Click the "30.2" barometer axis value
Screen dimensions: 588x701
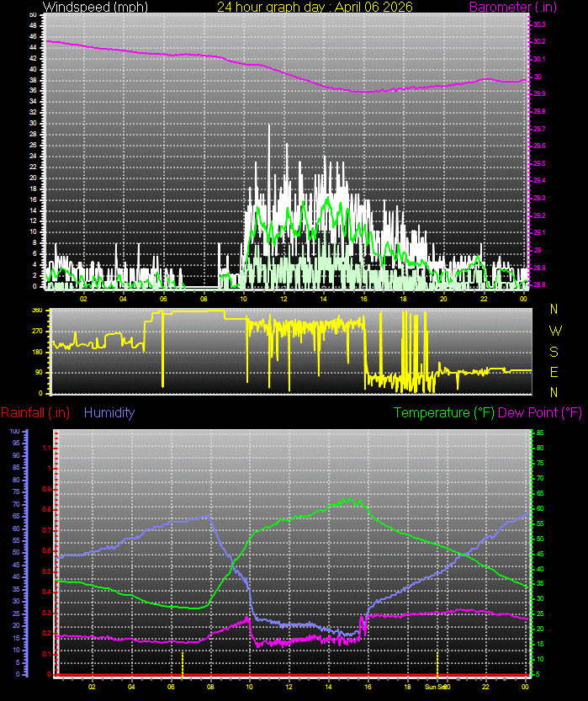coord(539,41)
